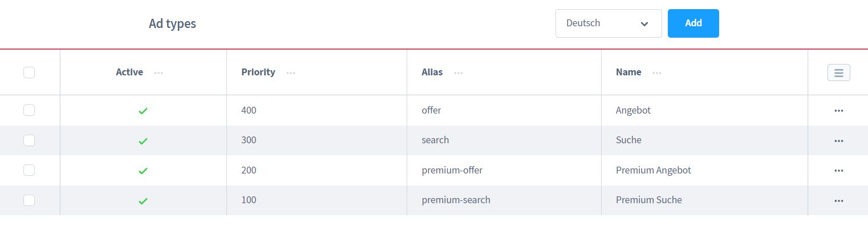Open row actions for the offer ad type
The height and width of the screenshot is (234, 868).
click(x=838, y=111)
